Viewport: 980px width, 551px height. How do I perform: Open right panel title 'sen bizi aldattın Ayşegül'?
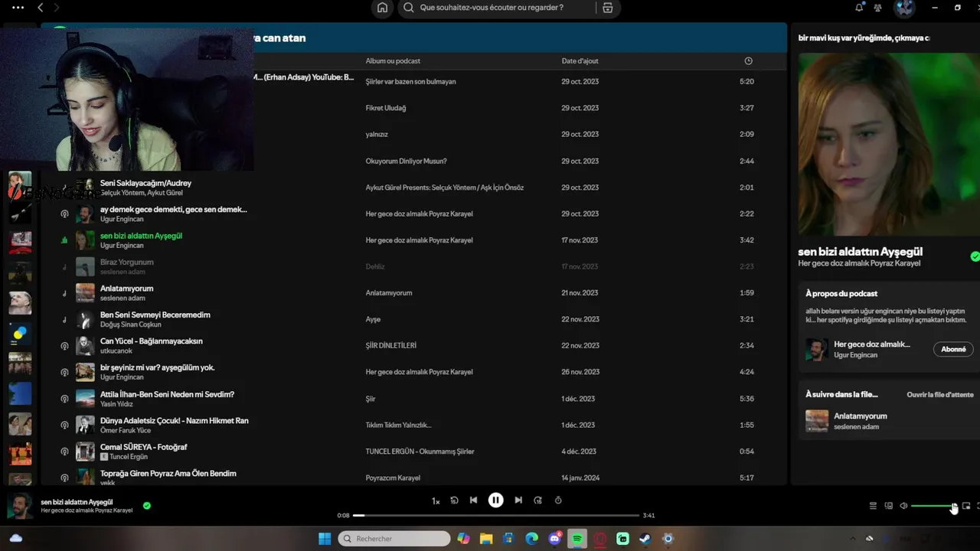[860, 252]
